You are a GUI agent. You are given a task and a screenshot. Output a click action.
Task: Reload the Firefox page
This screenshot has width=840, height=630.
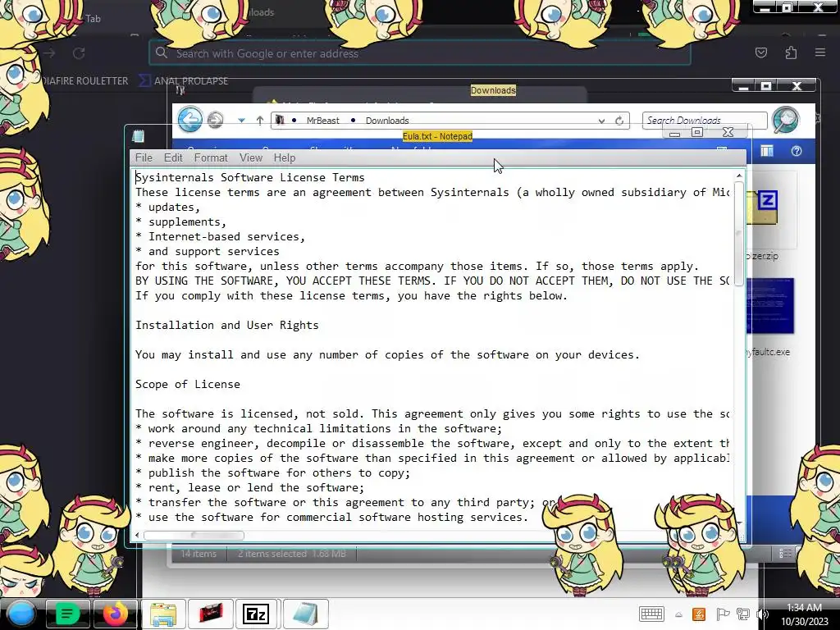pyautogui.click(x=79, y=53)
